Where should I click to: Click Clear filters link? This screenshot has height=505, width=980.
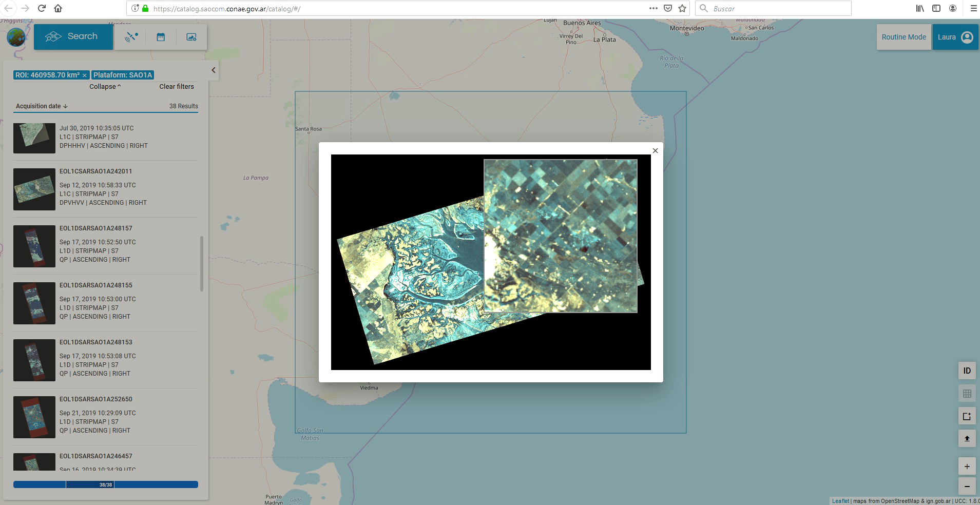coord(177,87)
